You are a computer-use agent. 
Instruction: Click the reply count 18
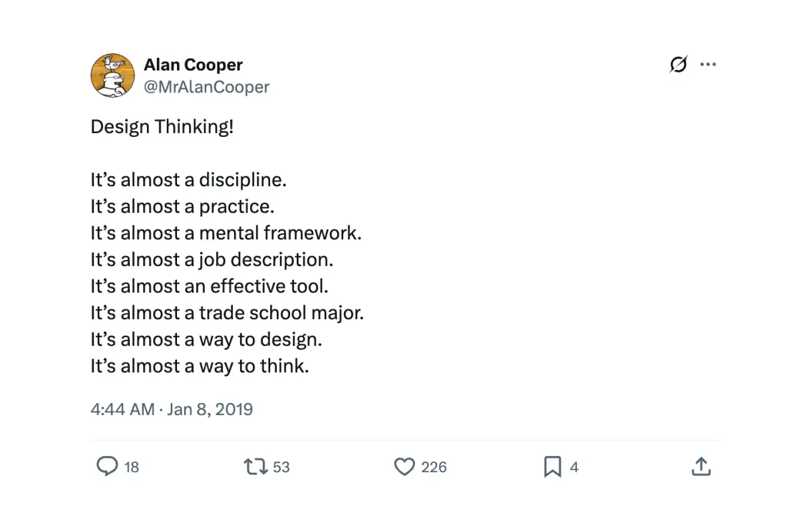(132, 467)
